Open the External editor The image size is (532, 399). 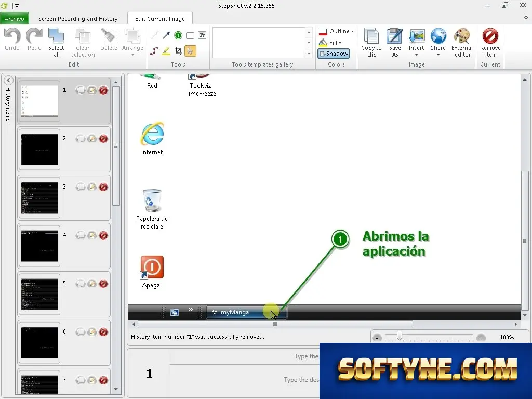[462, 43]
